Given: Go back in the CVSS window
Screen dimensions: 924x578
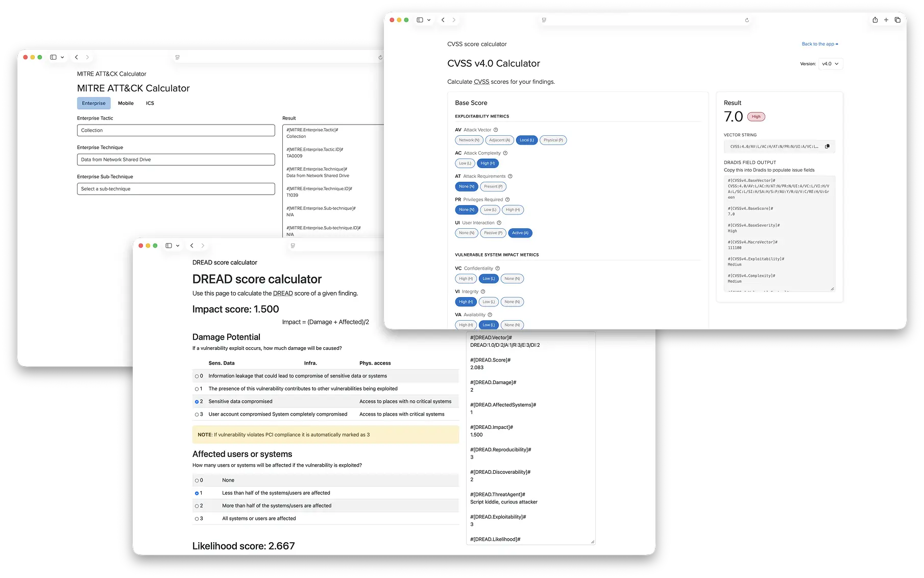Looking at the screenshot, I should pos(443,20).
